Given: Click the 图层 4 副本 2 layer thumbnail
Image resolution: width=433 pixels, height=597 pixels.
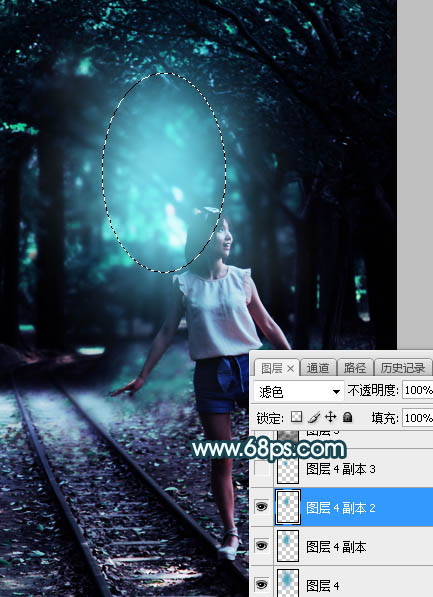Looking at the screenshot, I should (x=288, y=507).
